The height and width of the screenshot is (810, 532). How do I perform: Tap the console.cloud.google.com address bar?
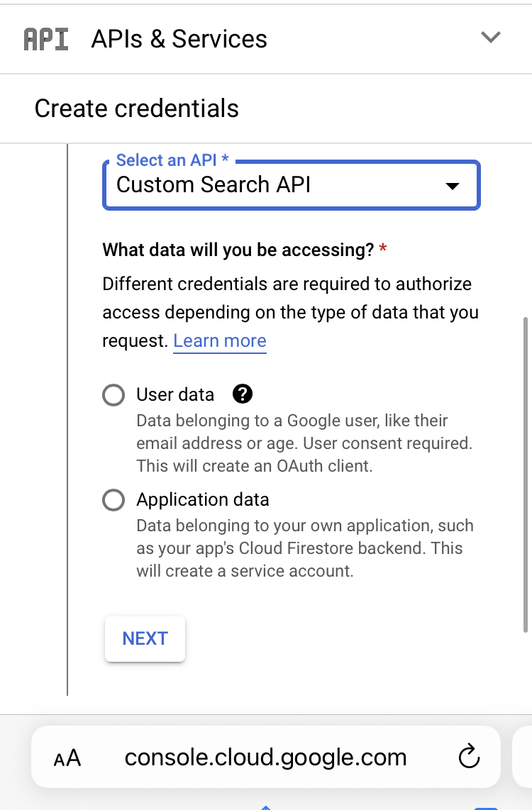(x=266, y=757)
